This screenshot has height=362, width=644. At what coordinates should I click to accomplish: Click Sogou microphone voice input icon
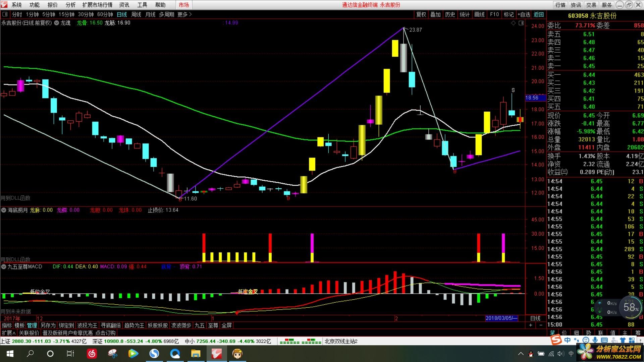595,340
